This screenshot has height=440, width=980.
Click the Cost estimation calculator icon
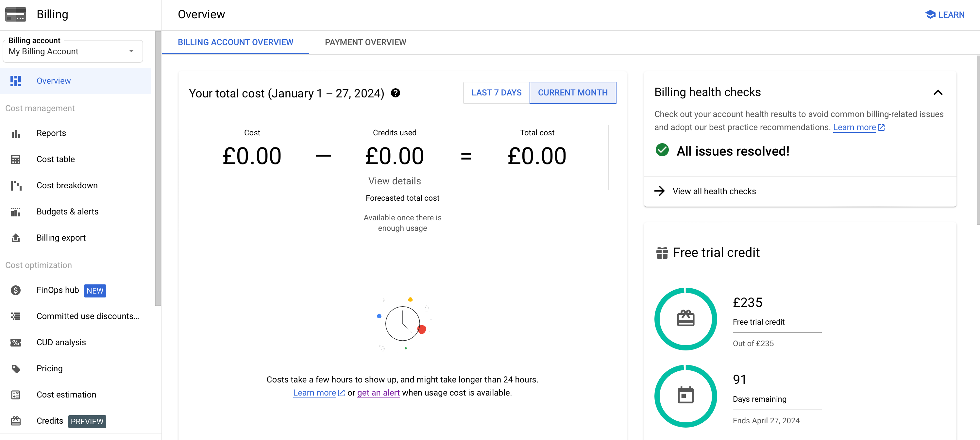16,395
